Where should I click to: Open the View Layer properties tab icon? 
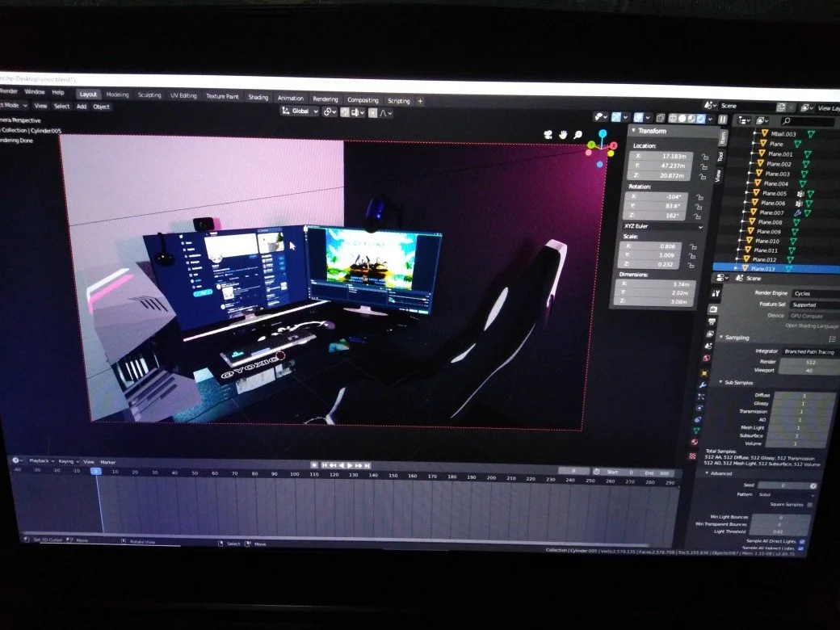click(x=710, y=334)
